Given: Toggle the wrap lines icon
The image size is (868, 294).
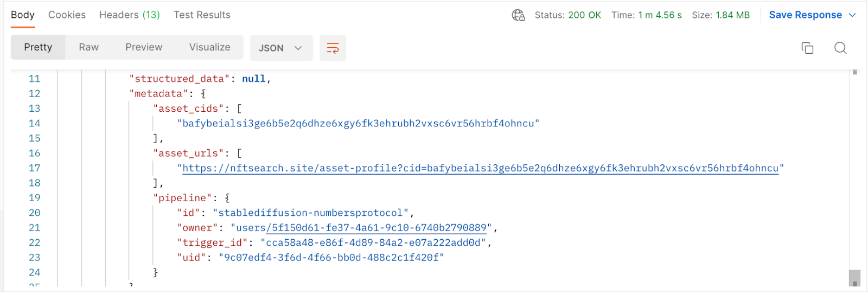Looking at the screenshot, I should pos(333,48).
